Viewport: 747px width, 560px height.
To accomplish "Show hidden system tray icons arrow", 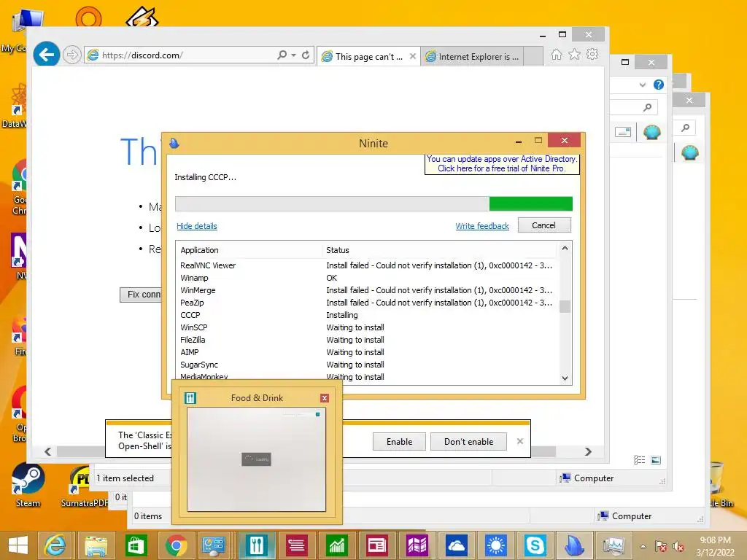I will point(643,546).
